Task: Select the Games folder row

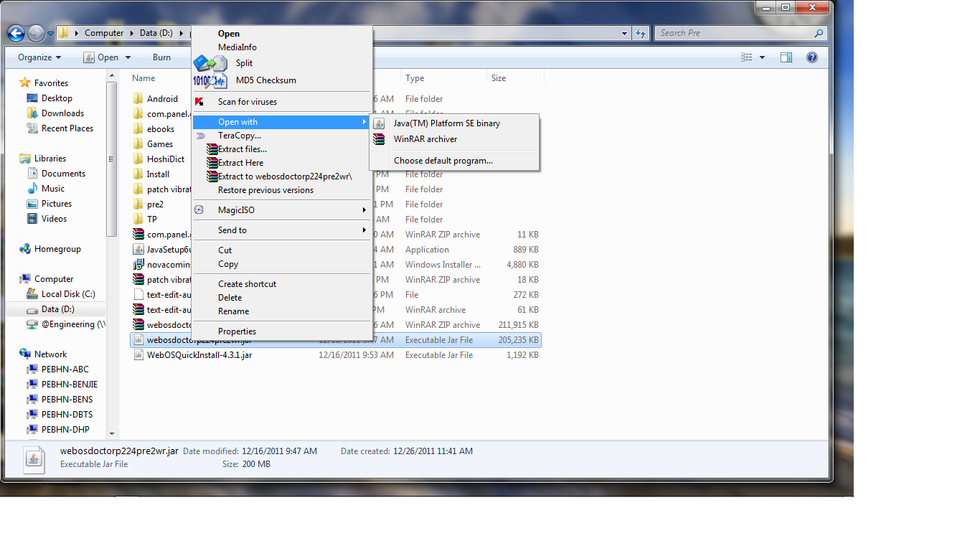Action: [159, 144]
